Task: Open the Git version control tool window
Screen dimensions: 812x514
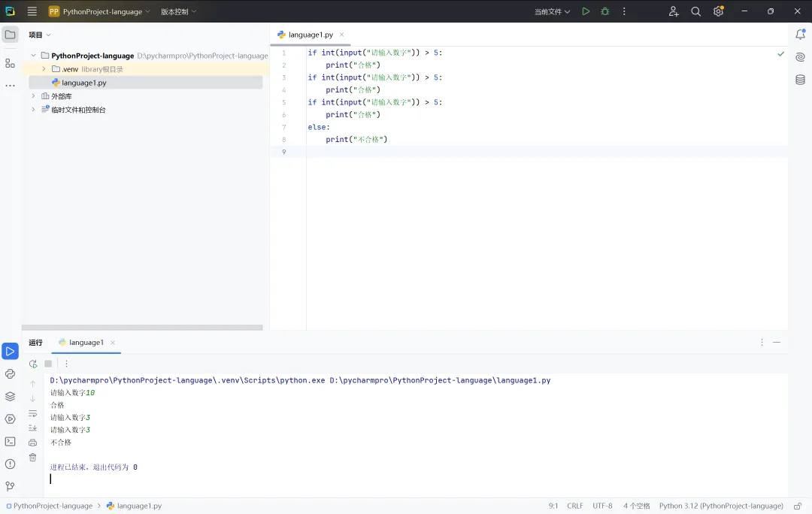Action: (11, 486)
